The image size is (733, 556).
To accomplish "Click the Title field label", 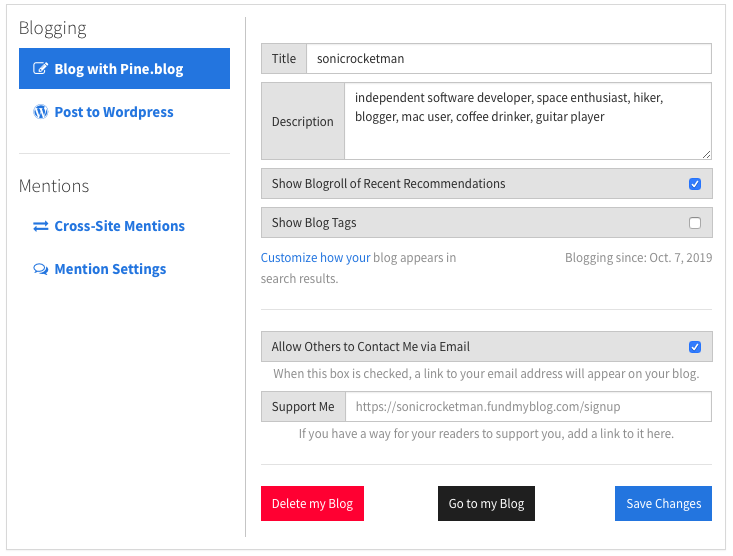I will 284,58.
